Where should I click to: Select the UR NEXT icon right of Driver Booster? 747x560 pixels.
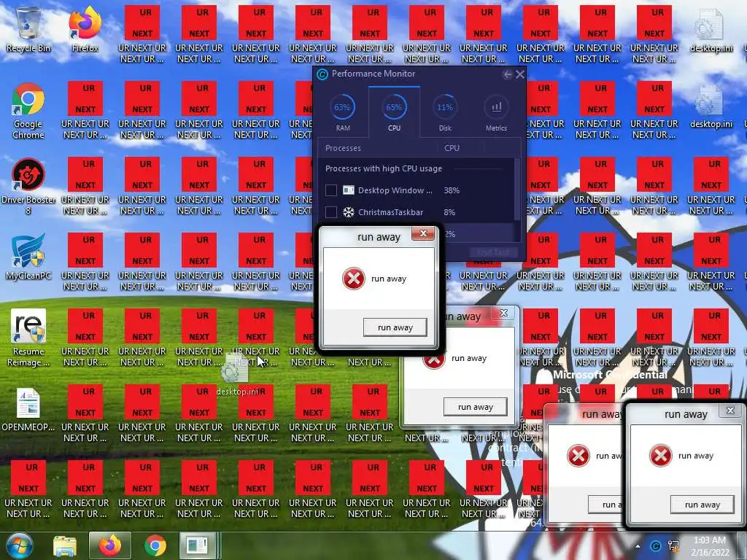click(85, 186)
